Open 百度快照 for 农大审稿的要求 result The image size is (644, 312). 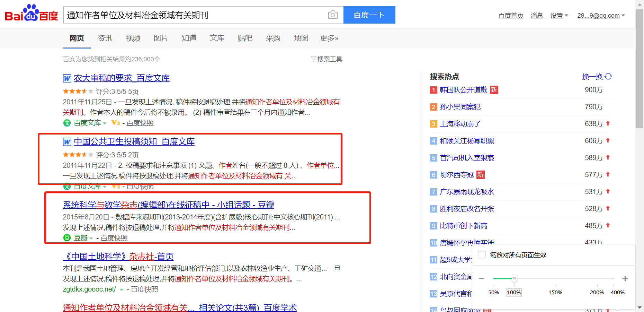tap(140, 123)
